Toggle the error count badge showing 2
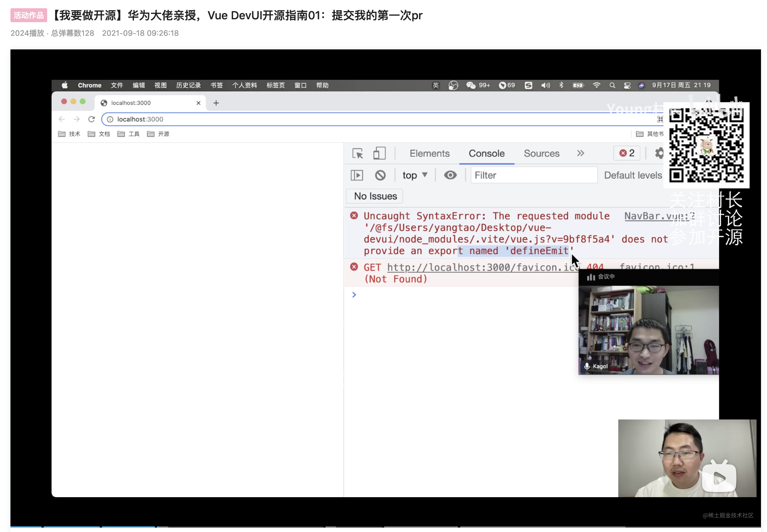 [x=626, y=153]
